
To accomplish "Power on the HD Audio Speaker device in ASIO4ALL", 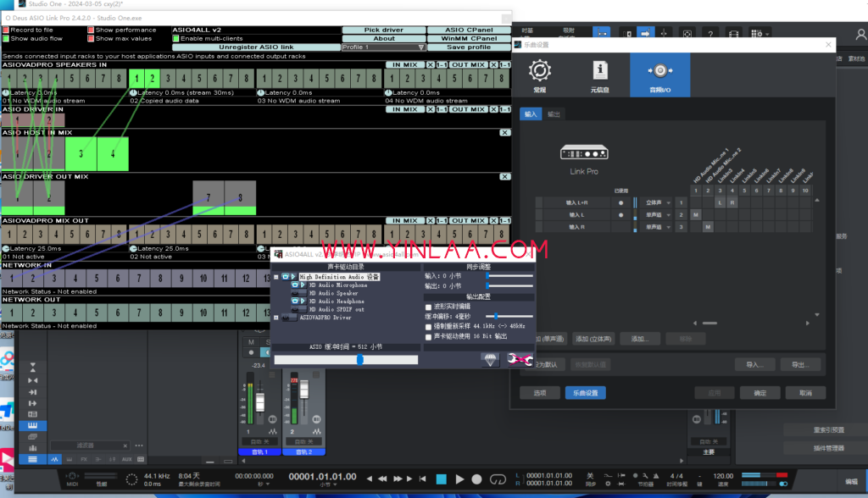I will (296, 293).
